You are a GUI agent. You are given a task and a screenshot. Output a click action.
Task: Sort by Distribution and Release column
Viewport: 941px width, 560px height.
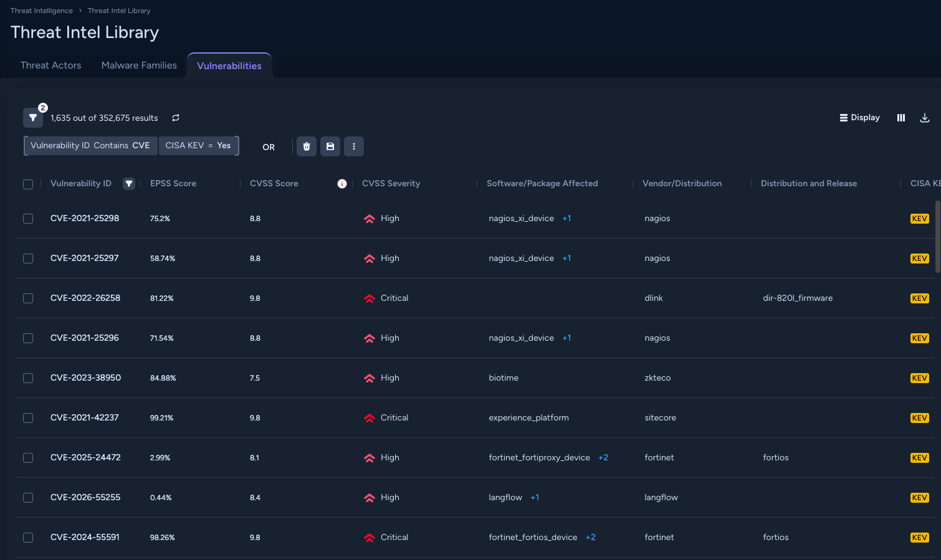[809, 184]
